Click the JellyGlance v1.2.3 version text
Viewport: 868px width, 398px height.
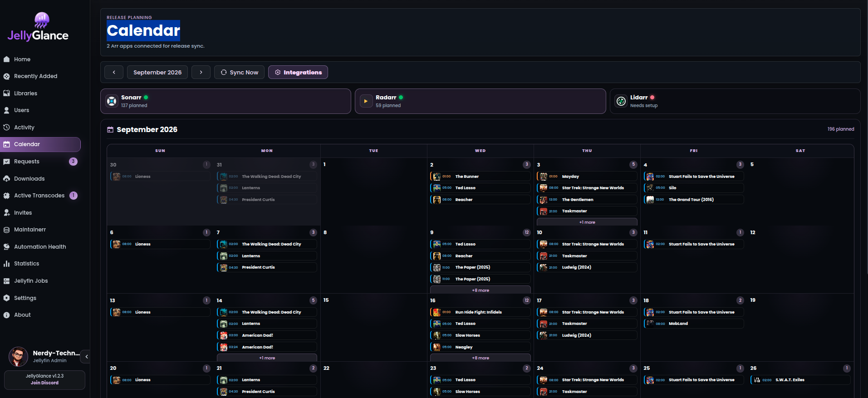click(x=44, y=376)
